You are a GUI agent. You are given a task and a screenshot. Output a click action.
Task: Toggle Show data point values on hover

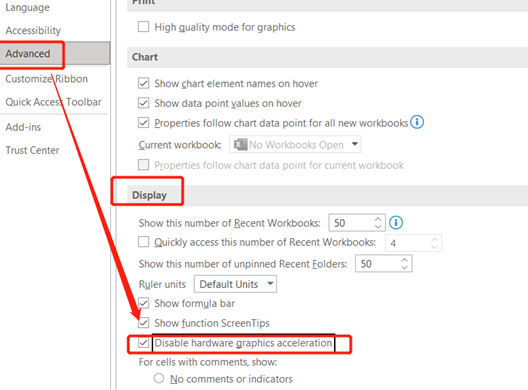pyautogui.click(x=143, y=103)
